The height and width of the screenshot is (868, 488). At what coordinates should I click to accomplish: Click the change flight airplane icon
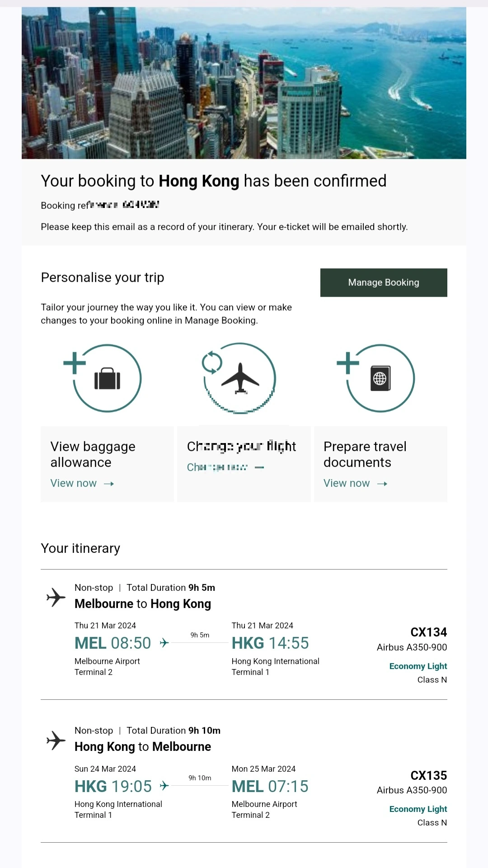pos(240,378)
